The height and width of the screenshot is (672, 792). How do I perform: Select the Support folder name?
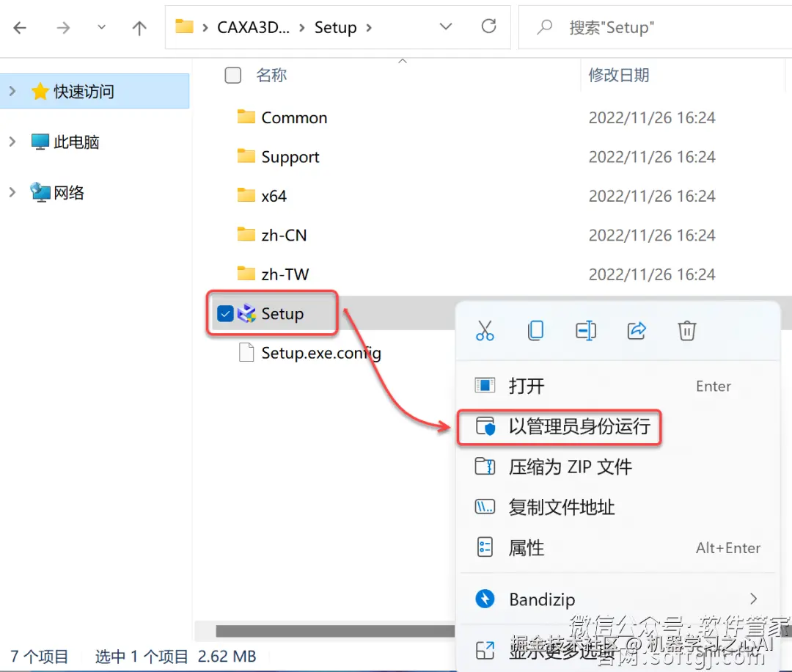pyautogui.click(x=290, y=157)
